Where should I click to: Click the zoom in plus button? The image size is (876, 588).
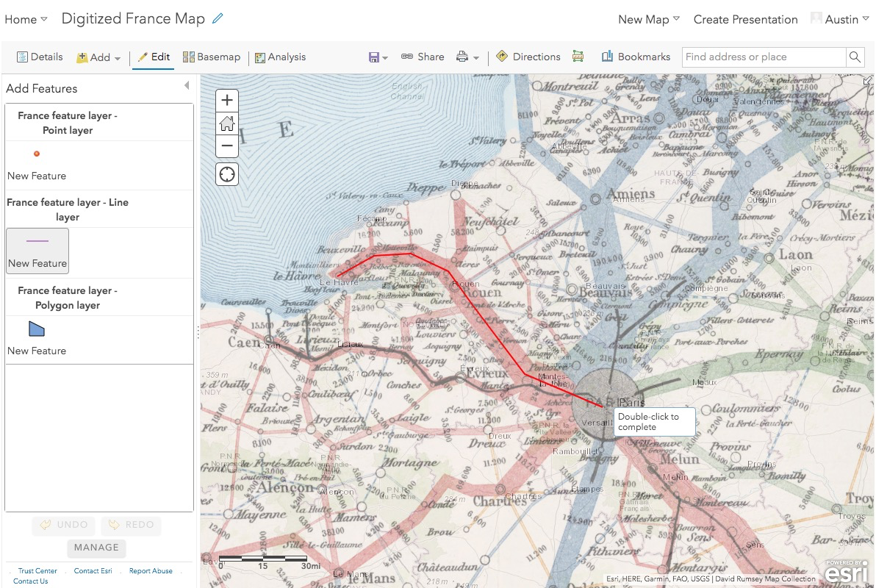pos(227,100)
